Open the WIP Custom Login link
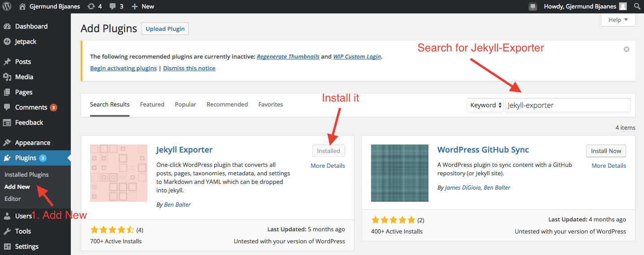The height and width of the screenshot is (255, 644). pos(357,57)
